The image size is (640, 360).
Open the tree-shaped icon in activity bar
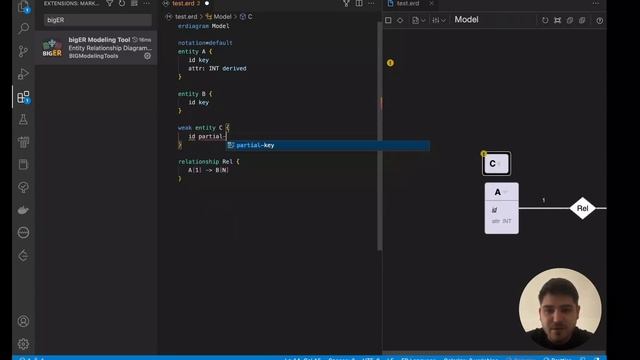coord(23,187)
